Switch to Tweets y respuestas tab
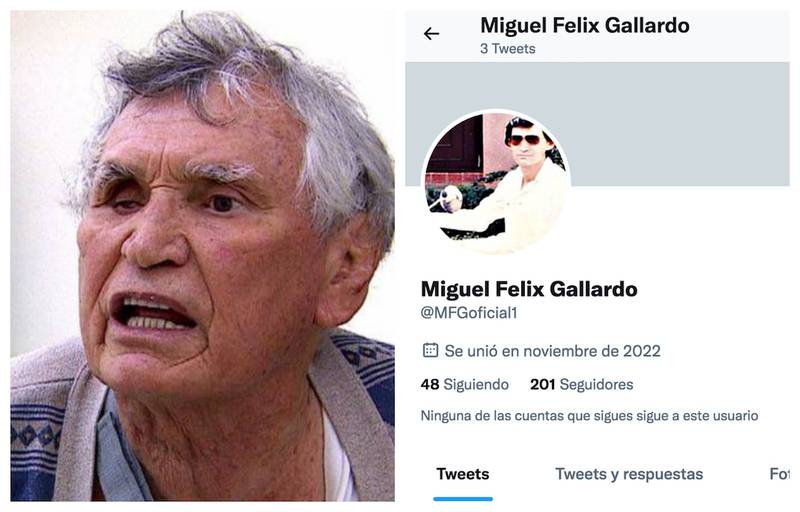Screen dimensions: 800x512 629,474
